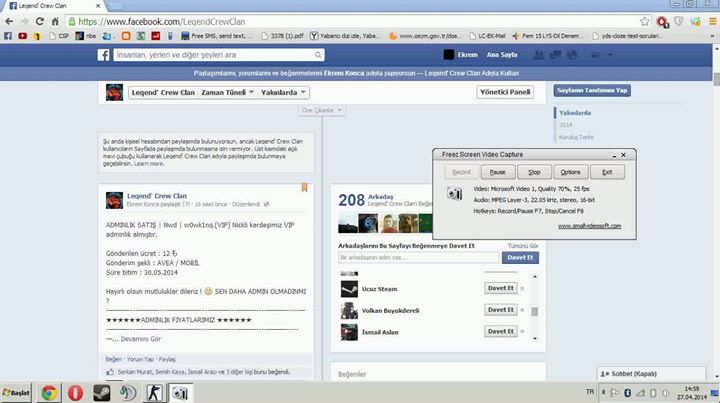Viewport: 720px width, 403px height.
Task: Pause recording in Free Screen Video Capture
Action: (x=498, y=172)
